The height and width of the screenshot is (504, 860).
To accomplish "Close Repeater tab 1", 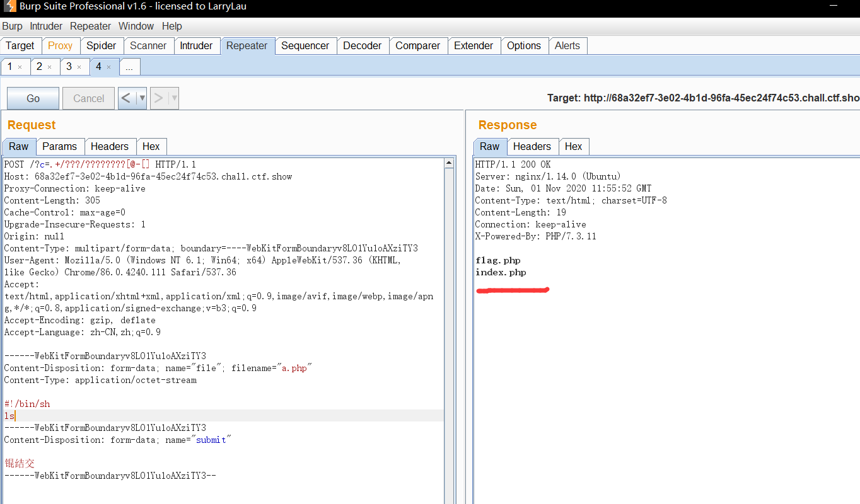I will click(x=20, y=67).
